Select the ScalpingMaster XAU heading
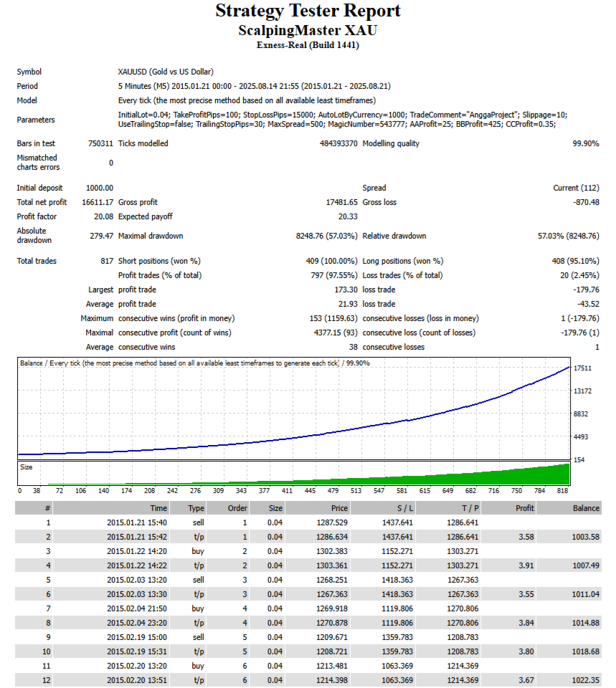The image size is (616, 688). (308, 30)
